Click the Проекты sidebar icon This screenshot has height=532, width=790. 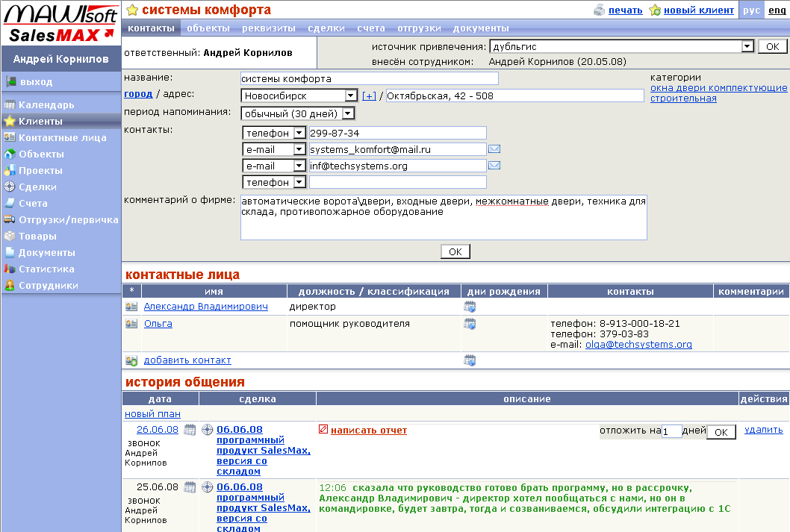point(10,171)
